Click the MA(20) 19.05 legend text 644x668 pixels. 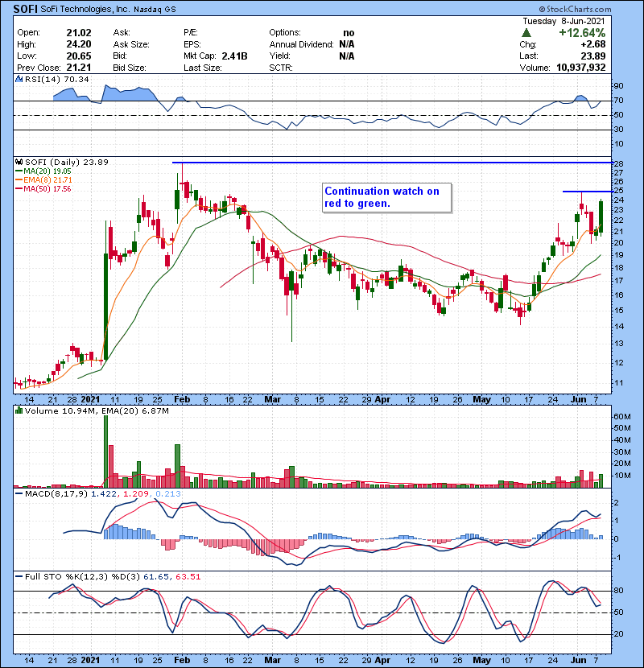pos(47,171)
